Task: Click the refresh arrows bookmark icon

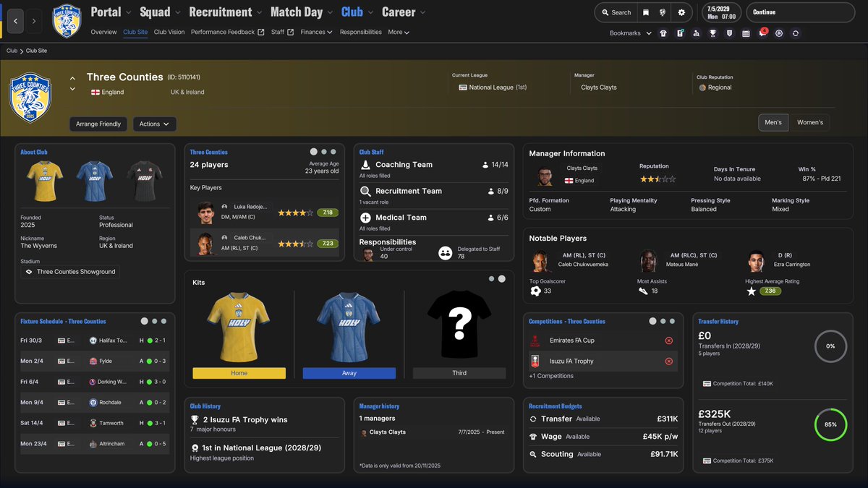Action: click(796, 33)
